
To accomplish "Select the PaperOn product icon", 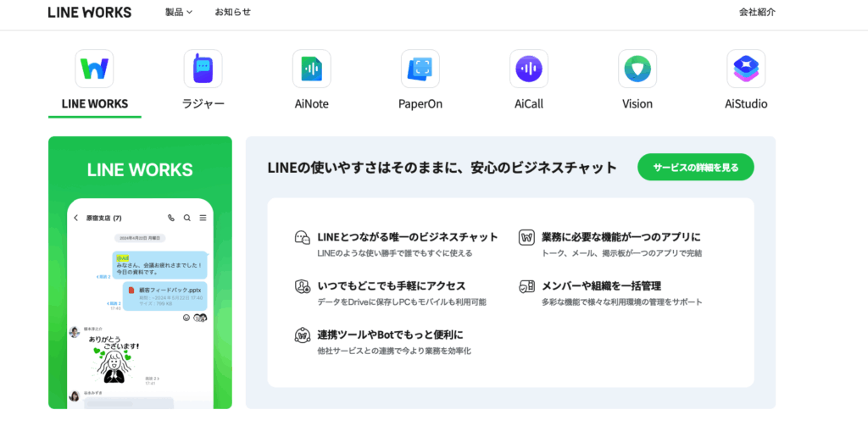I will pyautogui.click(x=420, y=69).
